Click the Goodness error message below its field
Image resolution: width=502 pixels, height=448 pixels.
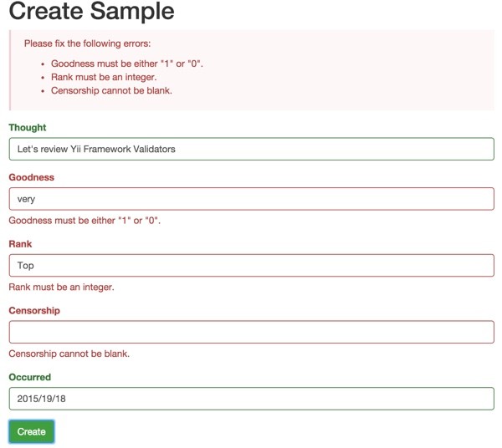tap(85, 221)
